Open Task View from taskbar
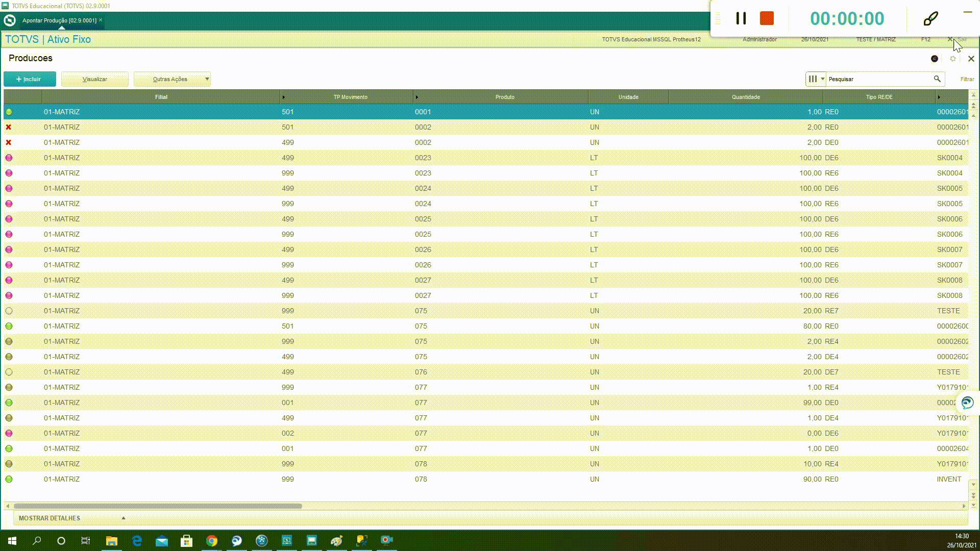This screenshot has width=980, height=551. pyautogui.click(x=86, y=541)
